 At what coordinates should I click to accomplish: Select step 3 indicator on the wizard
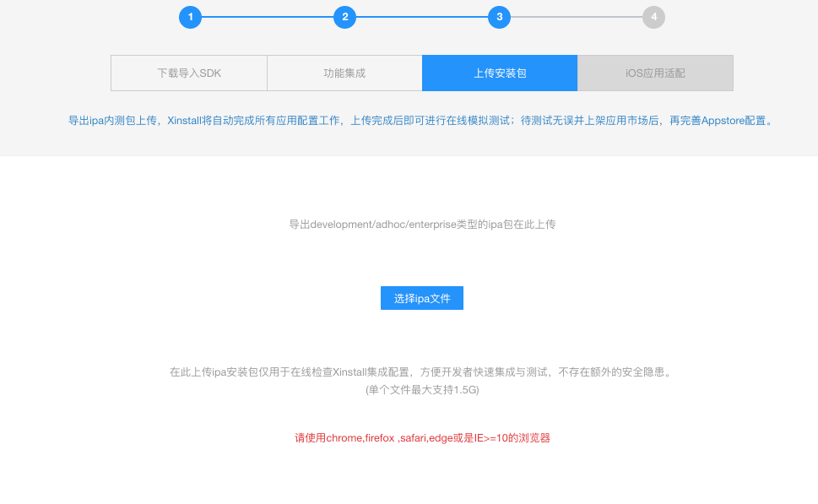(499, 17)
